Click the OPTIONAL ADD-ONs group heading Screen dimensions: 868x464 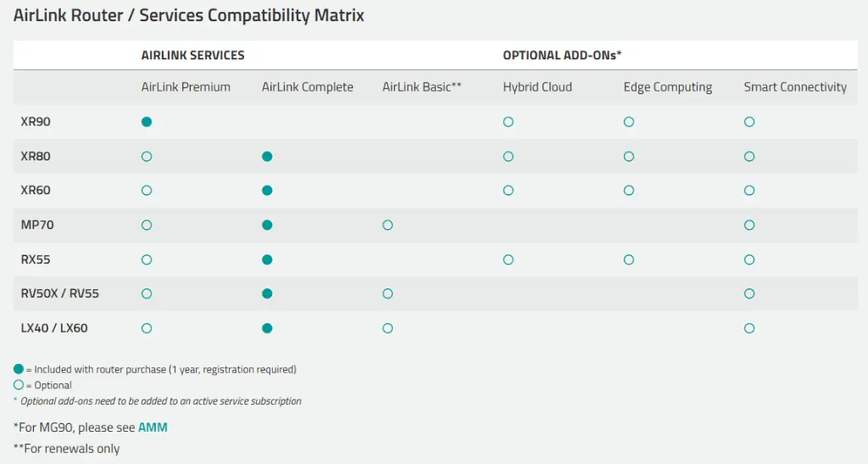coord(563,55)
